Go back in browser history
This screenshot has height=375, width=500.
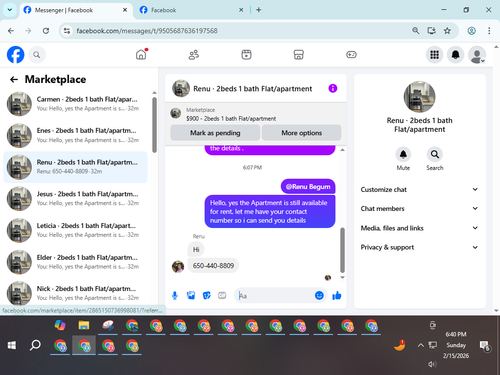click(11, 31)
